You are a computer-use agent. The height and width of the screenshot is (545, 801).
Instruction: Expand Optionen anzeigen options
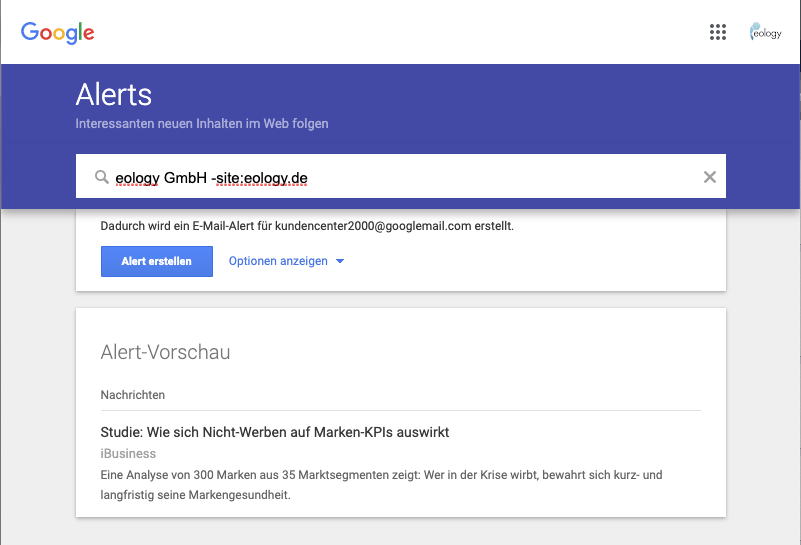[286, 261]
